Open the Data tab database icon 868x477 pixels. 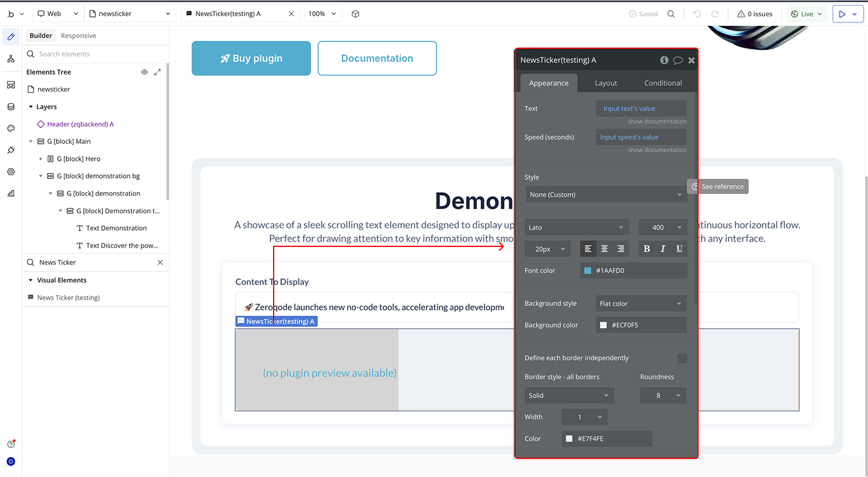tap(11, 107)
